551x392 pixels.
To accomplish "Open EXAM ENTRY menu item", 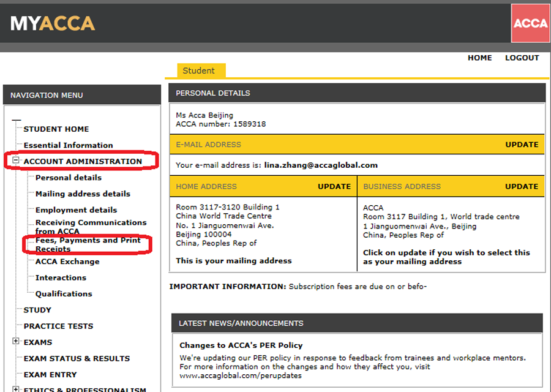I will (50, 375).
